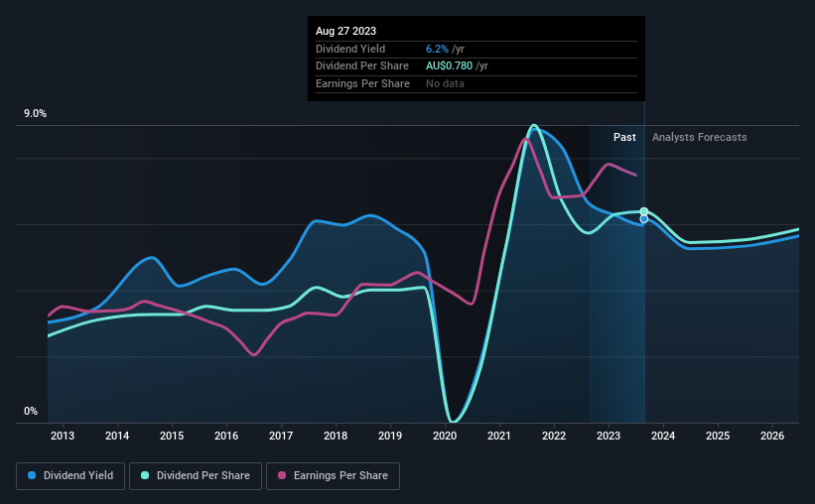815x504 pixels.
Task: Click the blue Dividend Yield legend dot
Action: tap(32, 475)
